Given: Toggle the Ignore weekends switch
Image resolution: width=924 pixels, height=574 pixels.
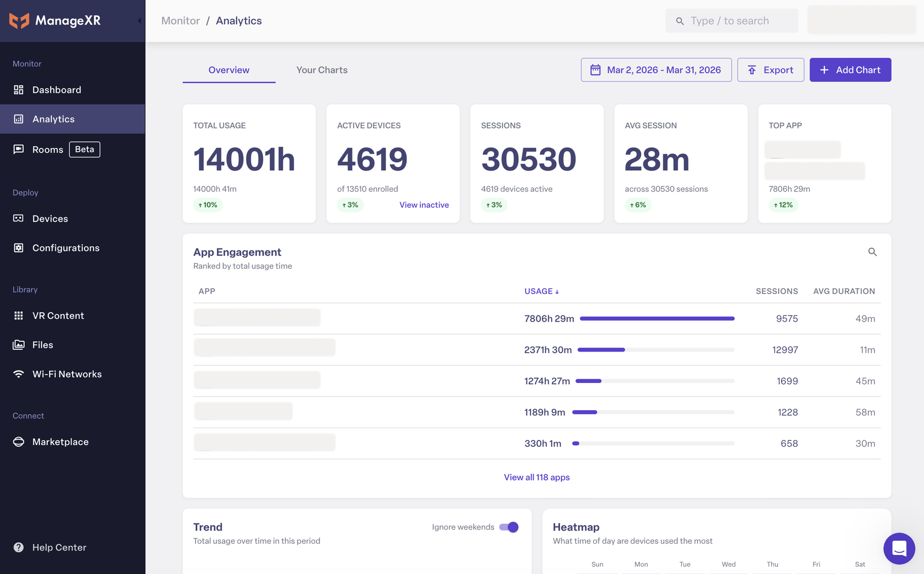Looking at the screenshot, I should click(x=509, y=527).
